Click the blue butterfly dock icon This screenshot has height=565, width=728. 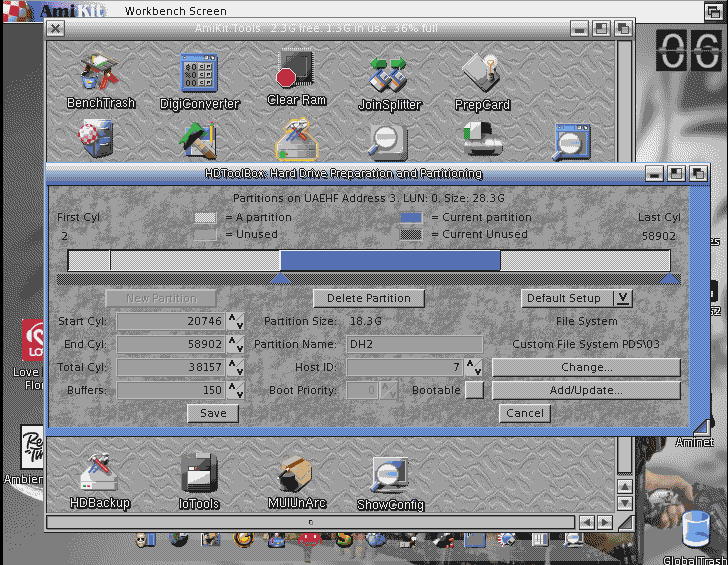(376, 539)
